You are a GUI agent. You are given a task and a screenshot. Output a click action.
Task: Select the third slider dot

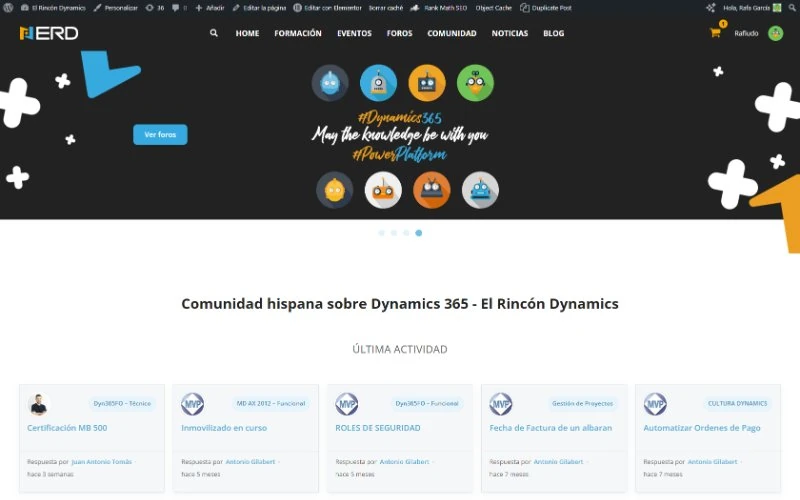pyautogui.click(x=406, y=233)
